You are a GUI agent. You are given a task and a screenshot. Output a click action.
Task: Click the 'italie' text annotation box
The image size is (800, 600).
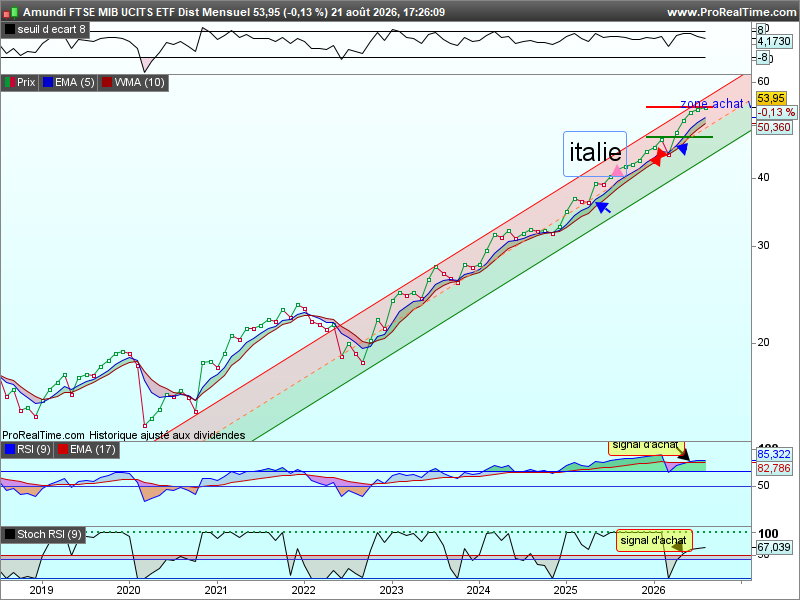[595, 154]
